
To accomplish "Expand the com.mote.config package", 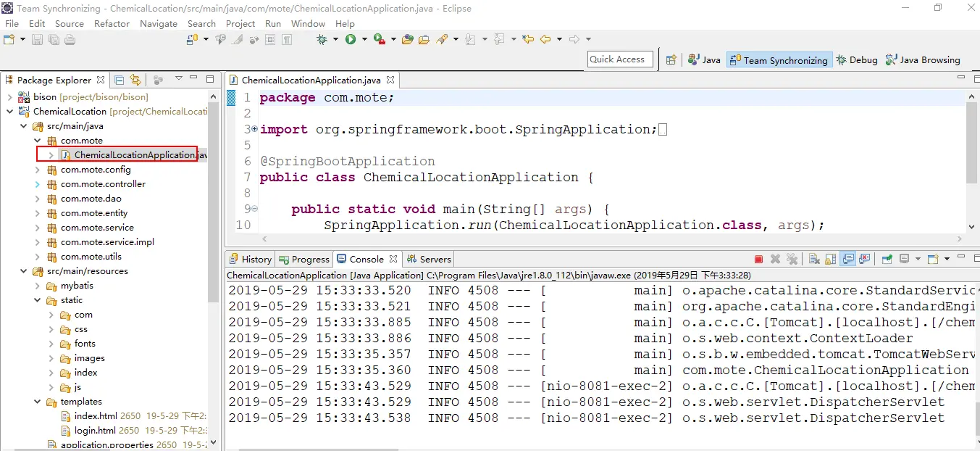I will (x=37, y=170).
